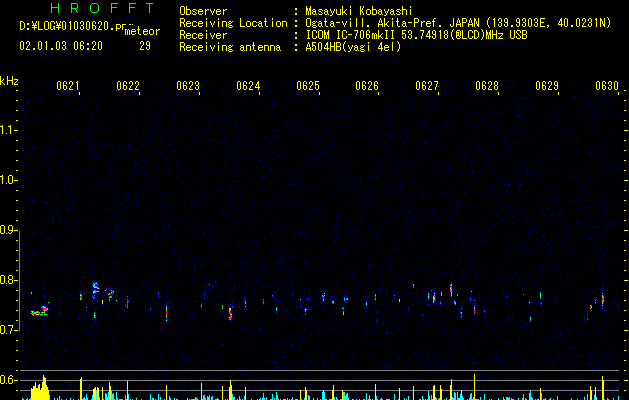The height and width of the screenshot is (400, 629).
Task: Click the 'Receiving Location' label
Action: coord(233,23)
